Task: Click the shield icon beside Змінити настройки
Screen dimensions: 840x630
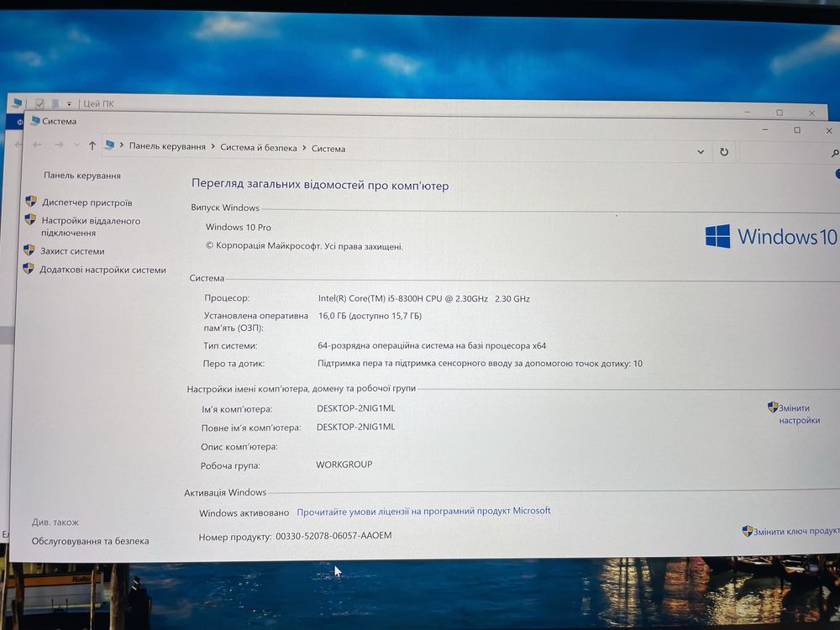Action: (x=773, y=407)
